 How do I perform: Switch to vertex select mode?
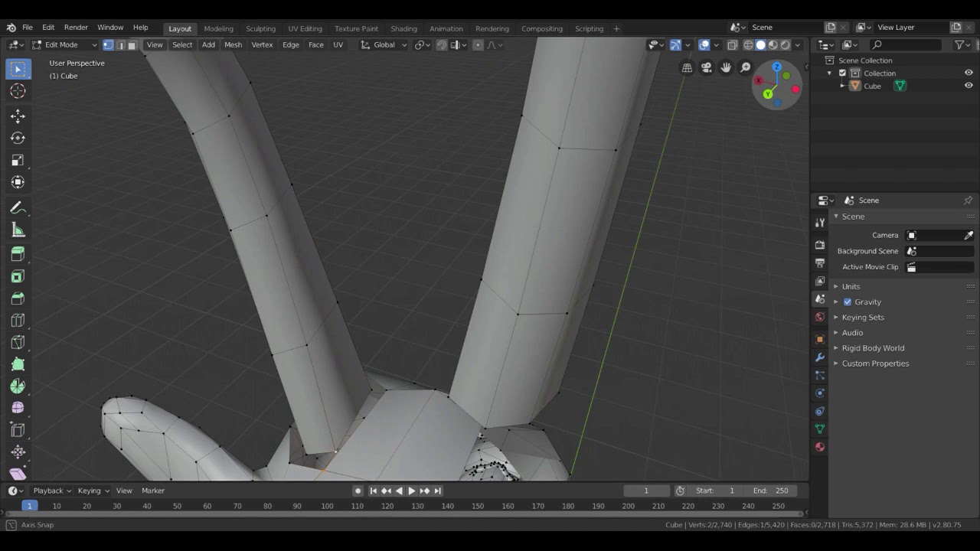pyautogui.click(x=108, y=44)
